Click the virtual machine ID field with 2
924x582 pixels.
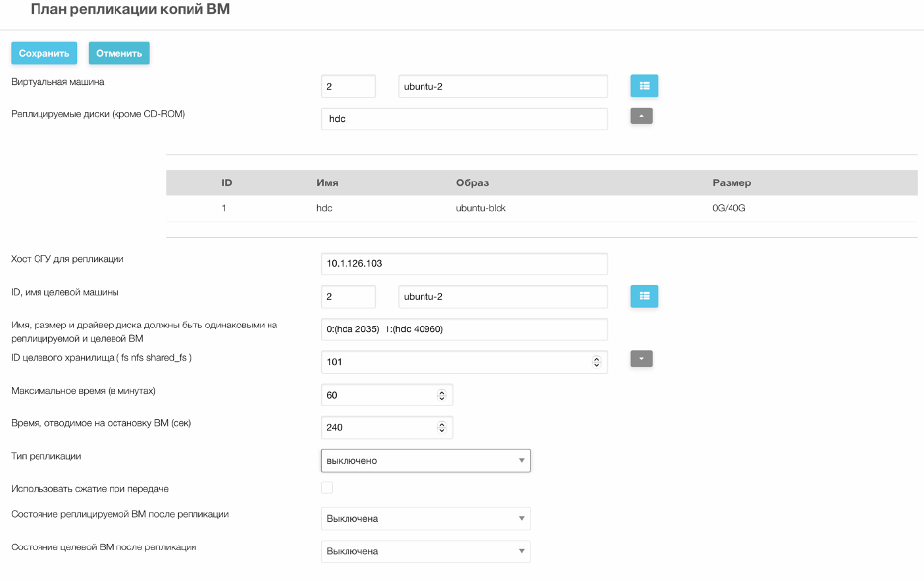(348, 86)
